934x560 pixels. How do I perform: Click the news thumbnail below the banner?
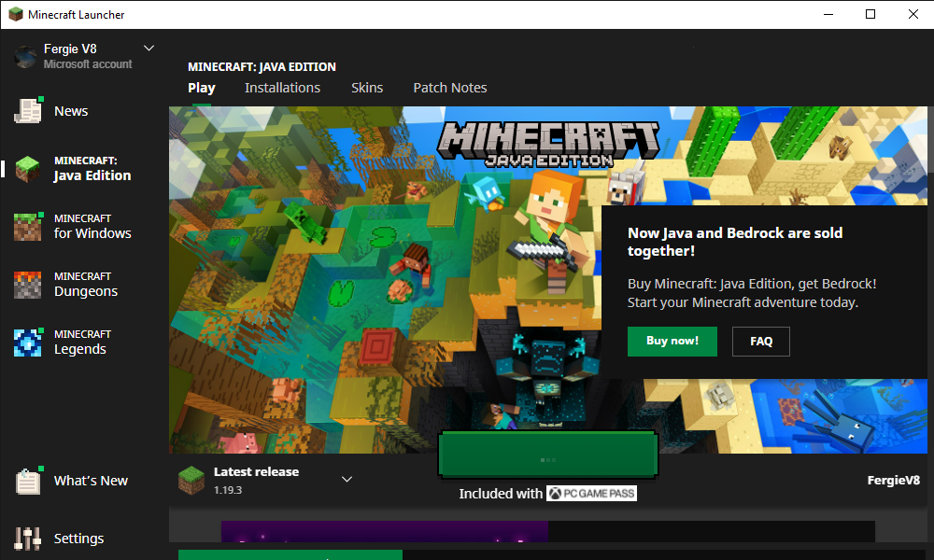point(384,531)
